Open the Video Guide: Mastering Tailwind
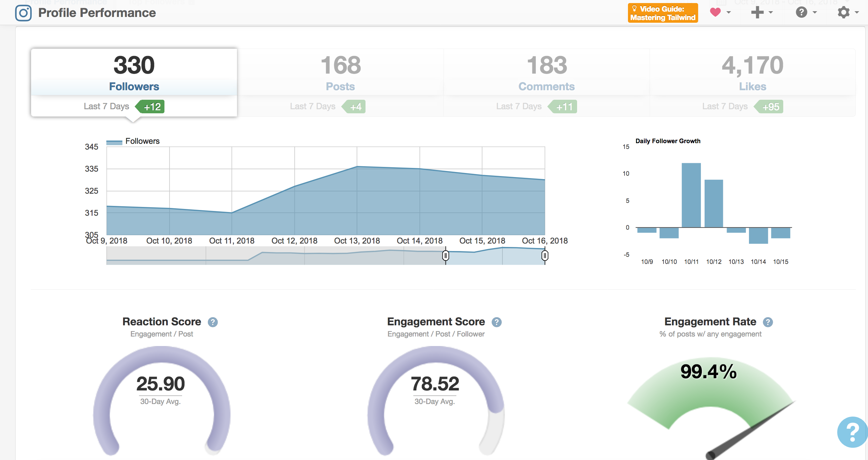The height and width of the screenshot is (460, 868). [663, 13]
